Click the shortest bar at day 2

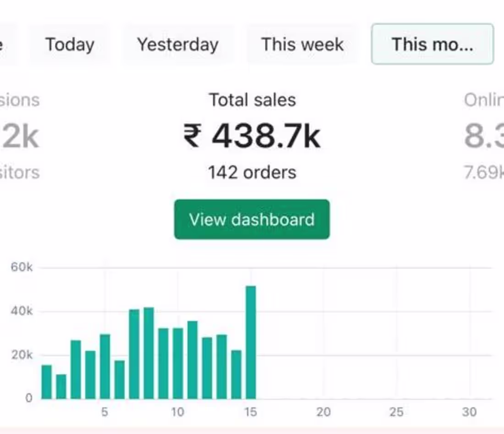[x=61, y=386]
